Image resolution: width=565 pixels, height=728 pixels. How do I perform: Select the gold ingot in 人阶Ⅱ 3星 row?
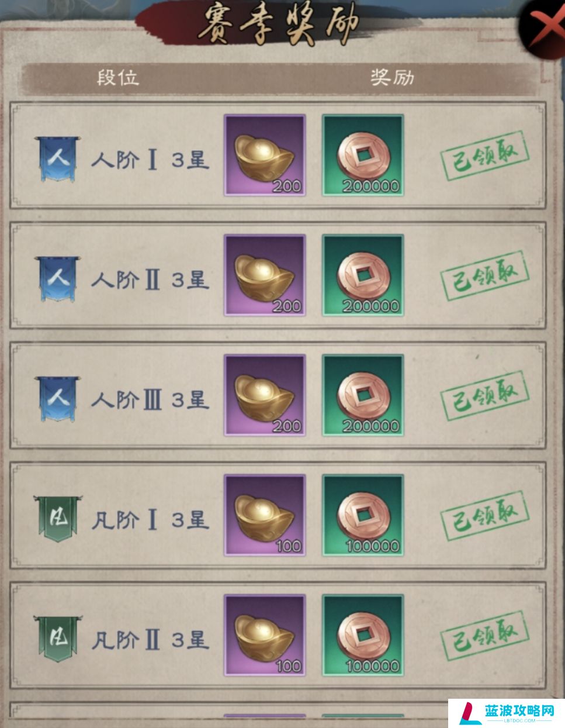pyautogui.click(x=265, y=275)
